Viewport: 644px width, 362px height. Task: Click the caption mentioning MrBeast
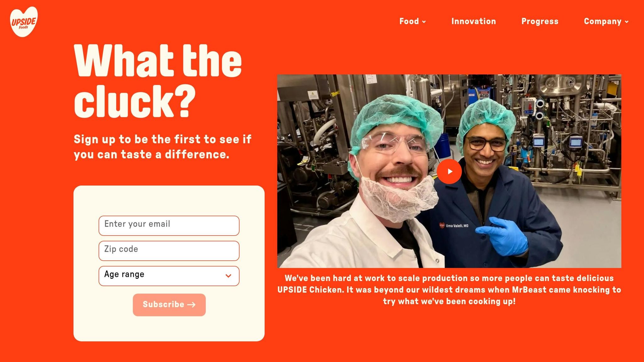(x=449, y=290)
